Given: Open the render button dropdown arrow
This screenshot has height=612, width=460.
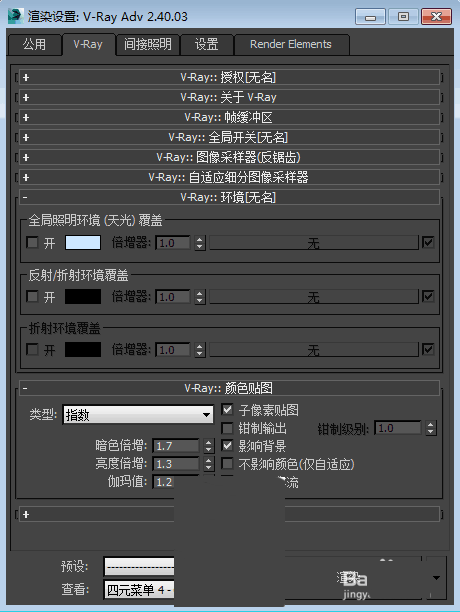Looking at the screenshot, I should (436, 578).
